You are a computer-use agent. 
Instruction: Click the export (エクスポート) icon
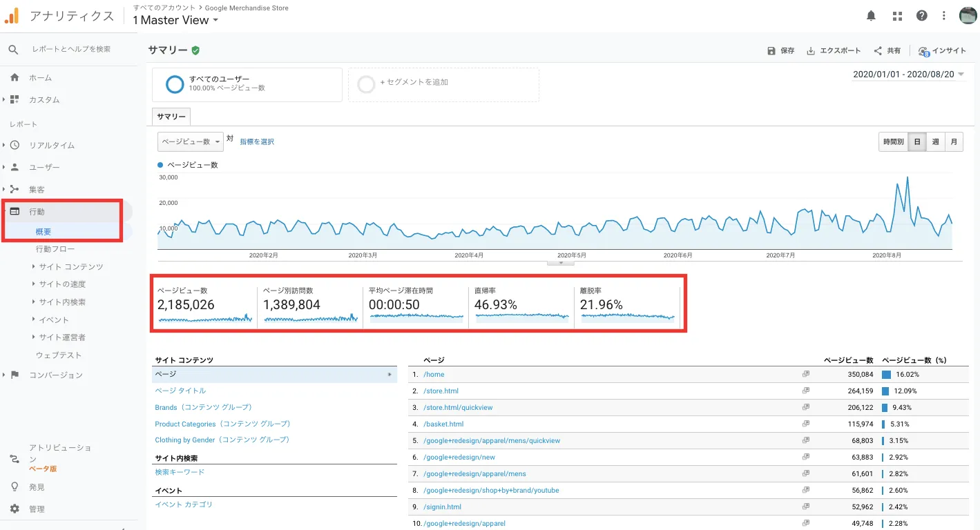click(811, 51)
